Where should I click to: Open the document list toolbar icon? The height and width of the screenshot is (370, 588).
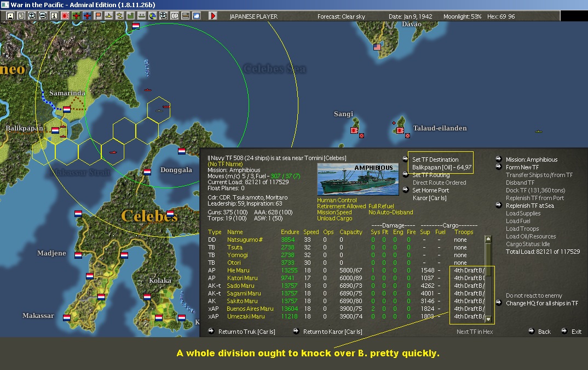coord(21,16)
